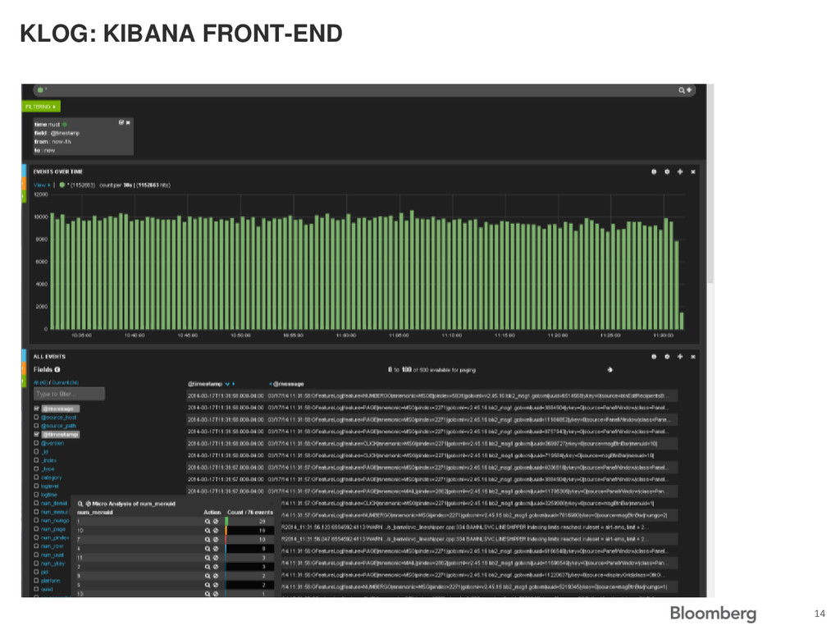Viewport: 840px width, 630px height.
Task: Filter on num_menuid value 5 with magnifier
Action: click(x=208, y=585)
